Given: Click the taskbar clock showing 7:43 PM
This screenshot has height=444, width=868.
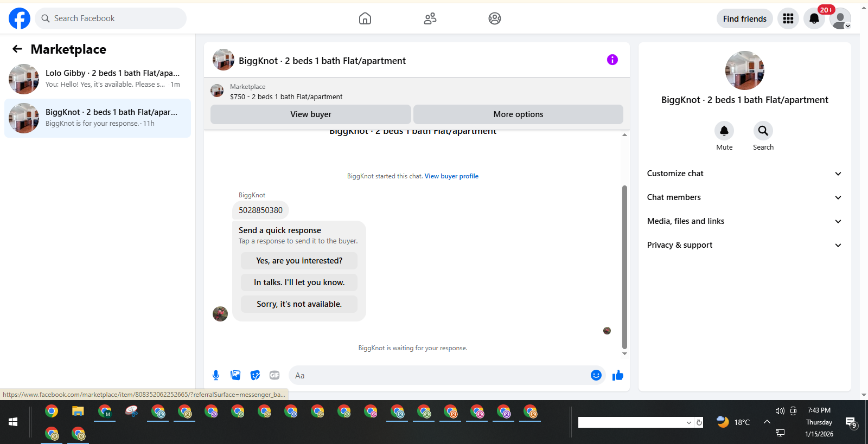Looking at the screenshot, I should click(819, 410).
